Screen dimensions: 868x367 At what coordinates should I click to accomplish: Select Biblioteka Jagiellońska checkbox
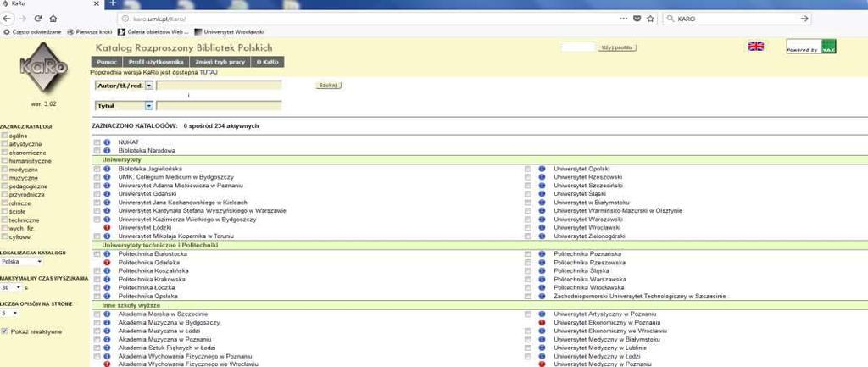pos(97,169)
